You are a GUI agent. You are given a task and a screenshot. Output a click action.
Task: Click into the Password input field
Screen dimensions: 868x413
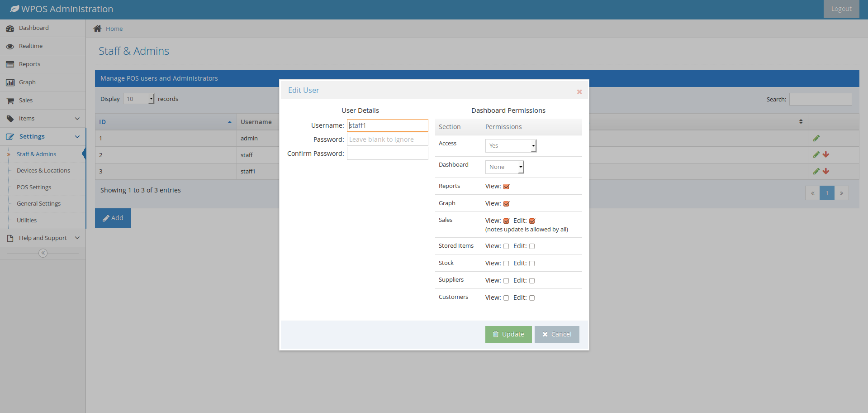point(387,139)
